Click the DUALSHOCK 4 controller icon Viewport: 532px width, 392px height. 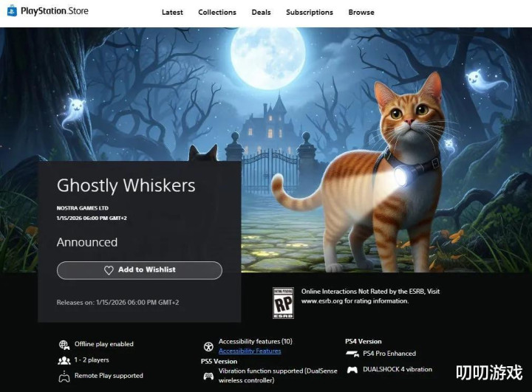352,370
